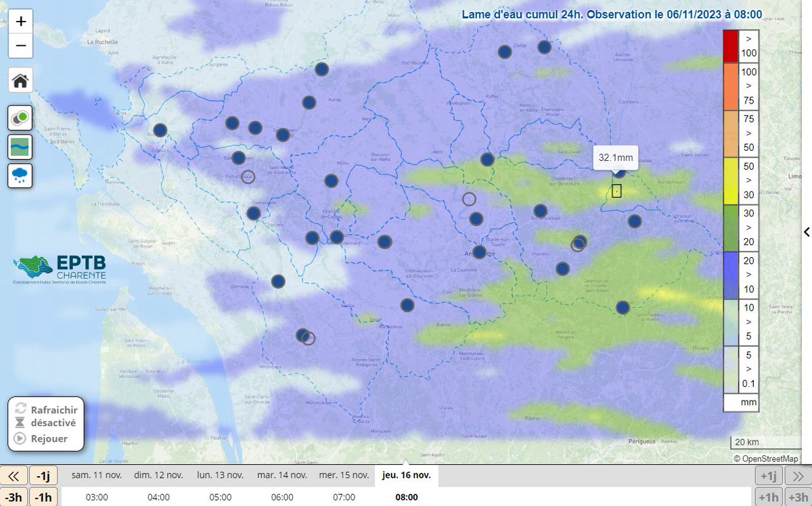Click Rejouer to replay the animation

coord(41,438)
